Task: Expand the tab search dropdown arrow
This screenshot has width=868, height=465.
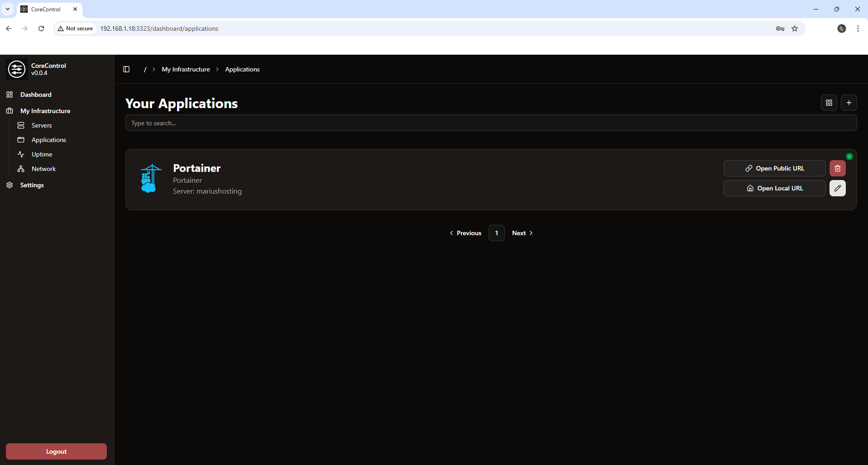Action: pos(8,9)
